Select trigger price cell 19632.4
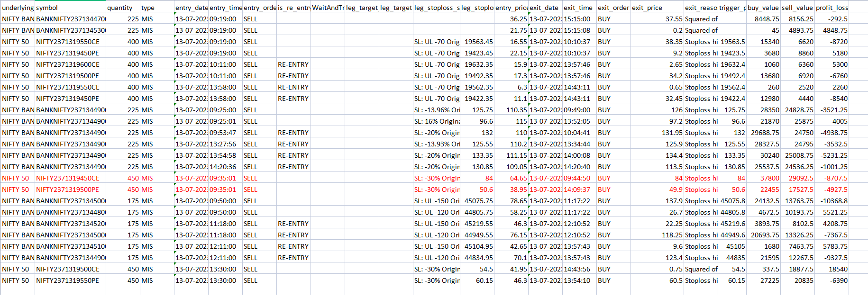 (x=732, y=64)
